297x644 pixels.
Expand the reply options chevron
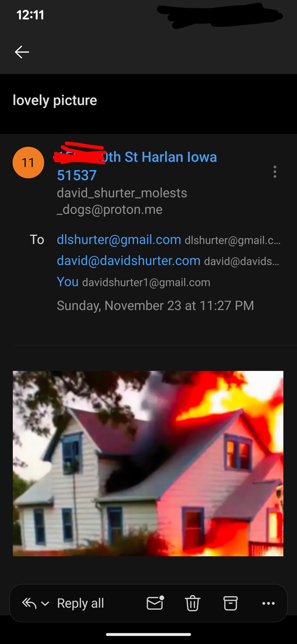[45, 603]
